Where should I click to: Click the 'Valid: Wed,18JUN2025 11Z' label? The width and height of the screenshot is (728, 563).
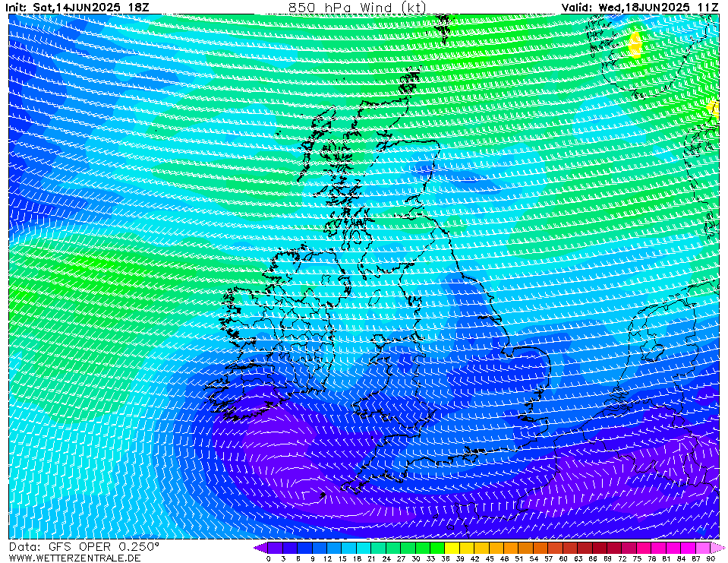click(x=639, y=8)
